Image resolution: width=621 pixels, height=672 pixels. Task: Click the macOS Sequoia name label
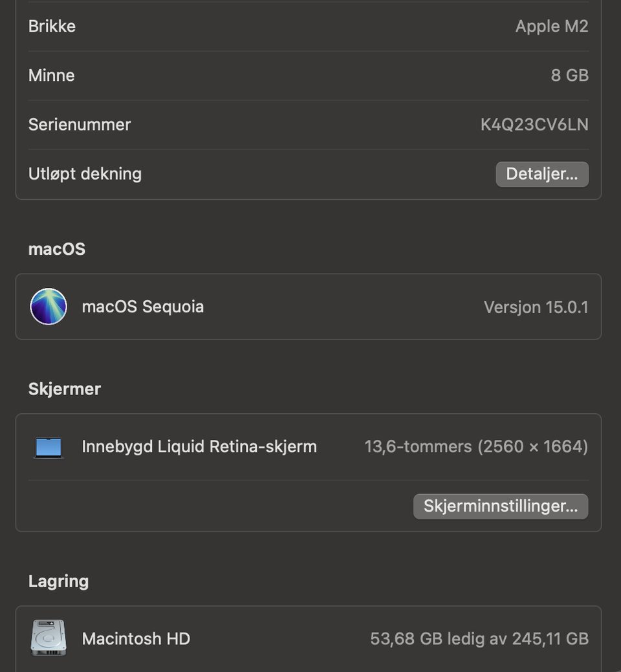coord(143,307)
